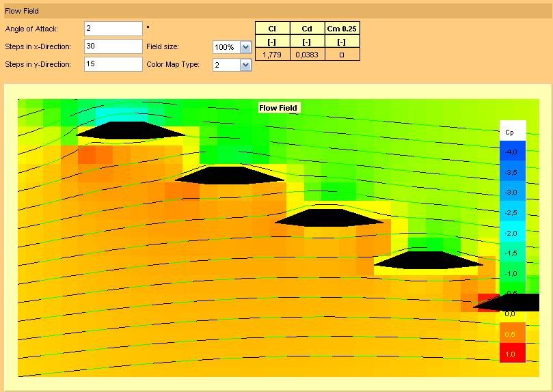Click the fourth airfoil element from top
Viewport: 553px width, 392px height.
click(428, 260)
